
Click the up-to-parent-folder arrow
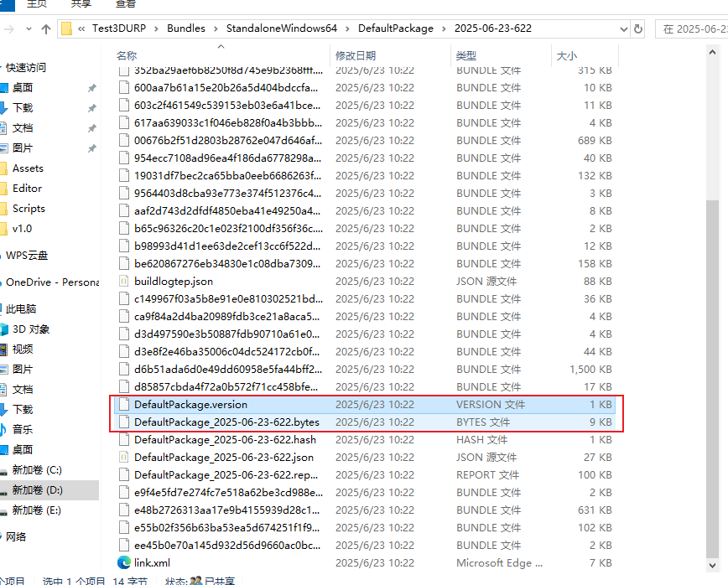(45, 28)
